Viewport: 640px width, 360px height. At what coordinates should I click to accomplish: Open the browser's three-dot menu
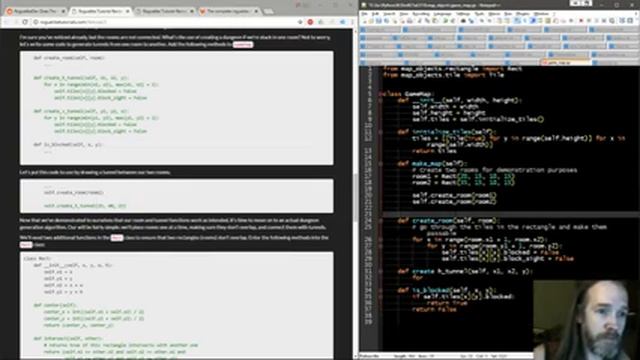352,22
